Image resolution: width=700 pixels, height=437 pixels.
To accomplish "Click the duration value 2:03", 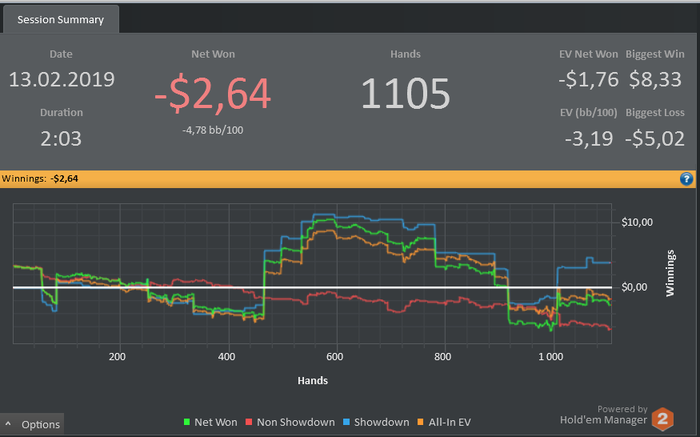I will pyautogui.click(x=61, y=138).
